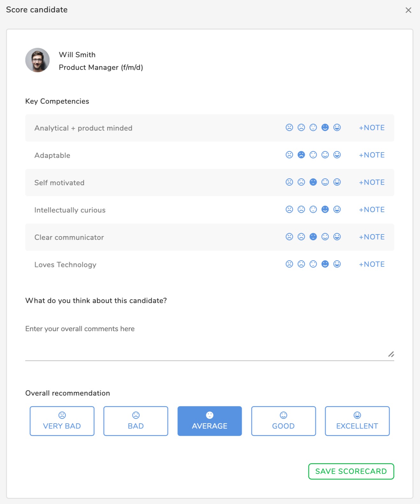The height and width of the screenshot is (504, 420).
Task: Add a note to Adaptable
Action: click(x=372, y=155)
